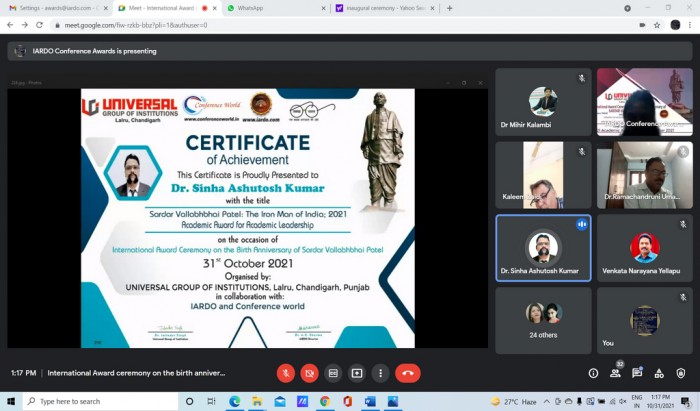Bookmark this page with star icon
700x411 pixels.
click(x=657, y=25)
